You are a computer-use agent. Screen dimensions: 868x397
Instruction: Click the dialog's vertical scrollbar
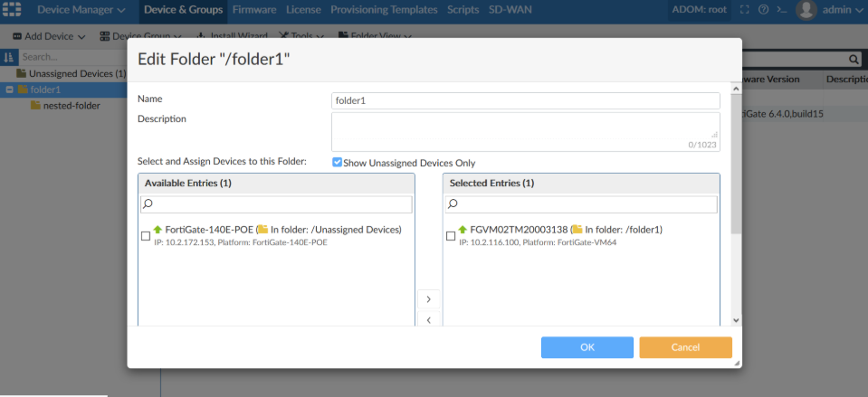tap(735, 181)
